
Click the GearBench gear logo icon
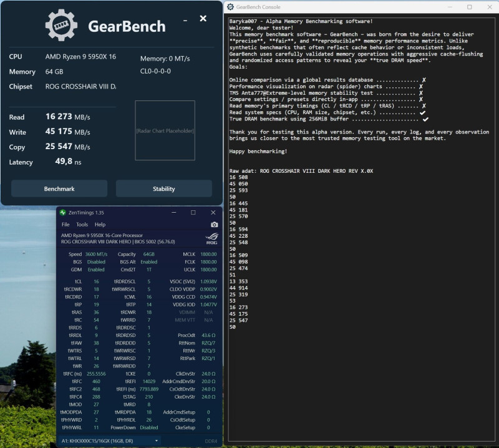click(x=61, y=25)
